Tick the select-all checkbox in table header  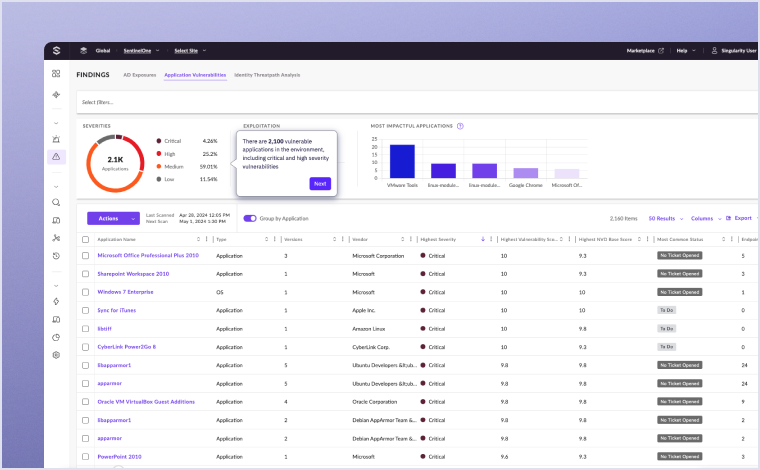click(86, 239)
